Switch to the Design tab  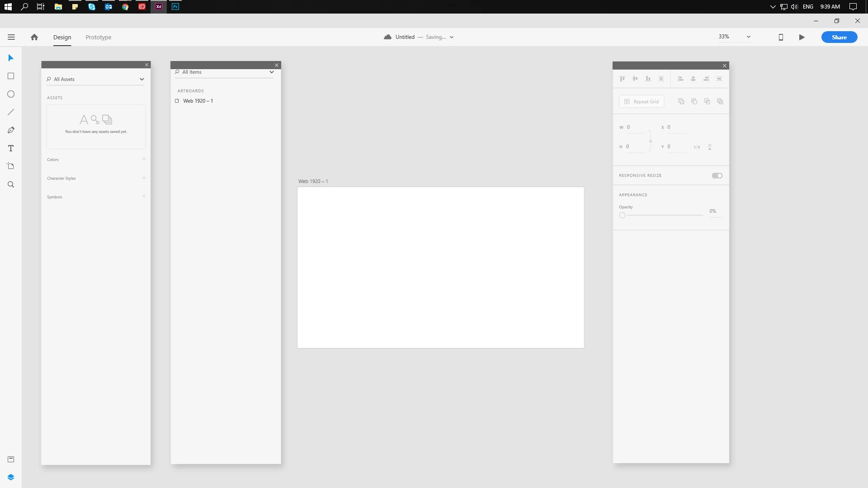(62, 37)
